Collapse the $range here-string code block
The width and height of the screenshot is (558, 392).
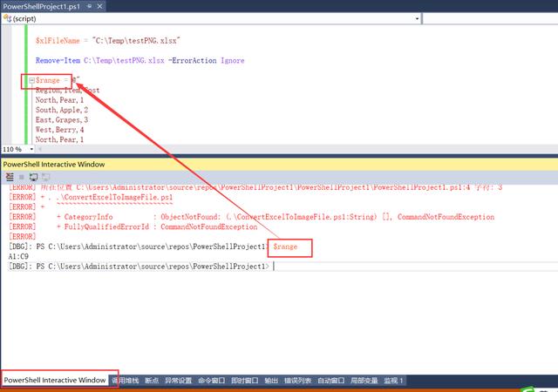click(31, 80)
